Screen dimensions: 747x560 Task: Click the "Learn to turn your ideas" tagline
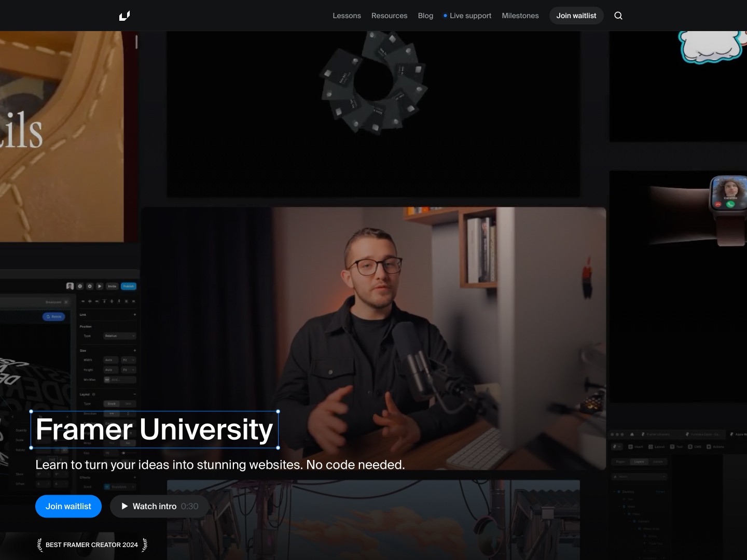(x=220, y=465)
